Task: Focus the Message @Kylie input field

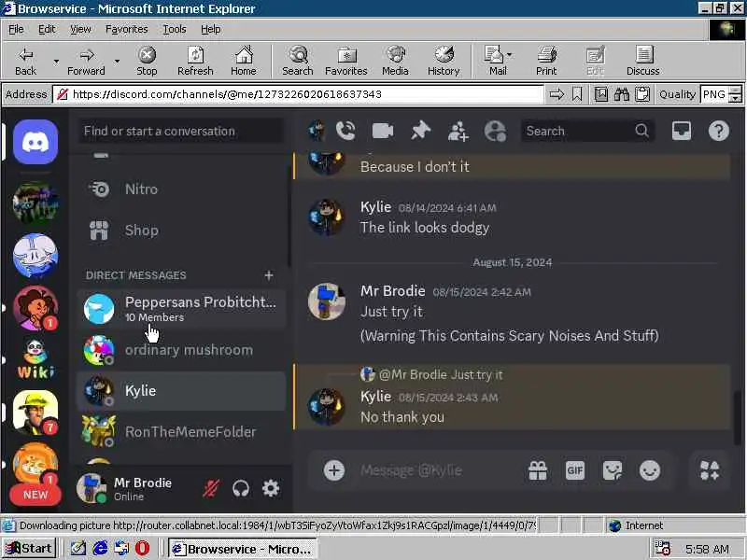Action: 438,470
